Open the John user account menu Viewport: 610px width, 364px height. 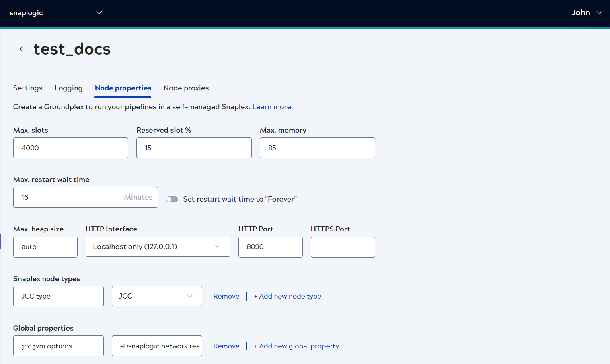point(587,12)
